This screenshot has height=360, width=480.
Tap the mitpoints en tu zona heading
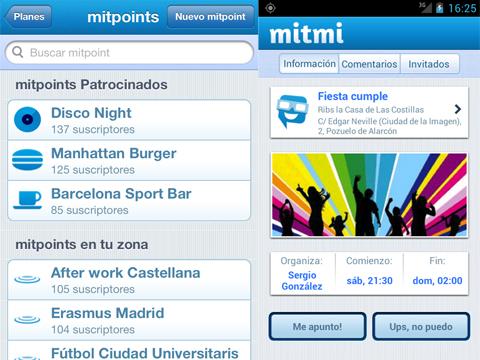pos(82,244)
